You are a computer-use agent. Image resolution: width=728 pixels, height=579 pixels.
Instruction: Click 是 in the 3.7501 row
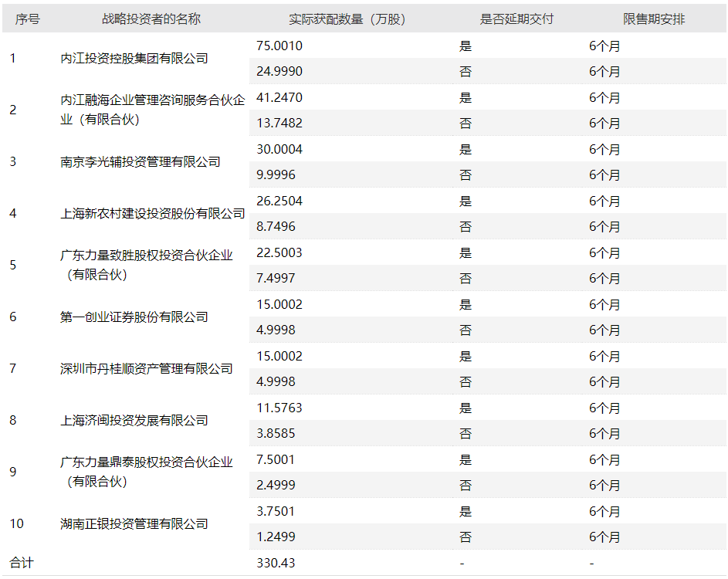tap(466, 511)
